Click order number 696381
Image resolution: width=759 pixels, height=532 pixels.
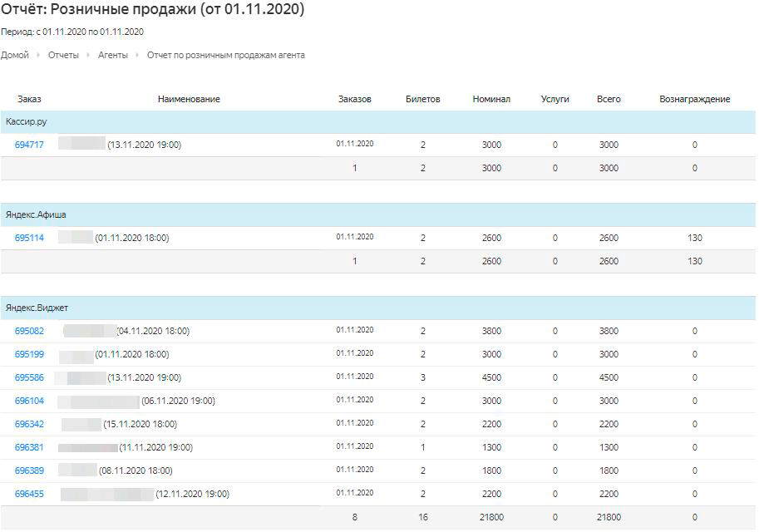[x=29, y=447]
